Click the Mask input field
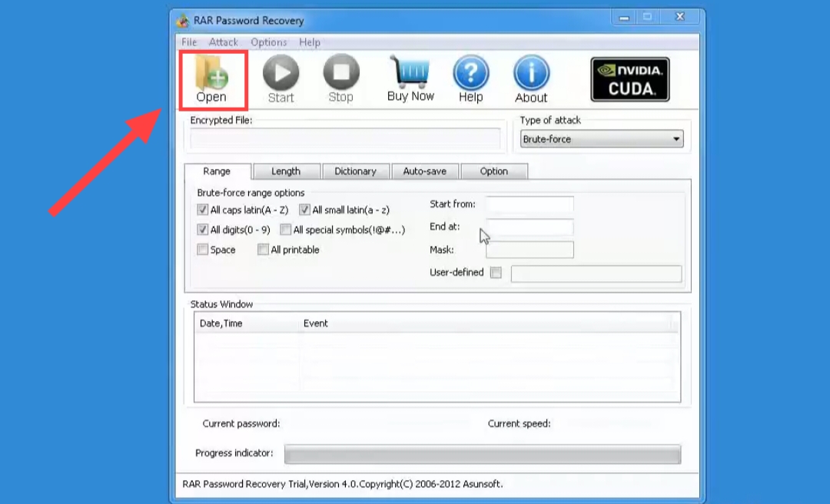This screenshot has width=830, height=504. tap(530, 250)
